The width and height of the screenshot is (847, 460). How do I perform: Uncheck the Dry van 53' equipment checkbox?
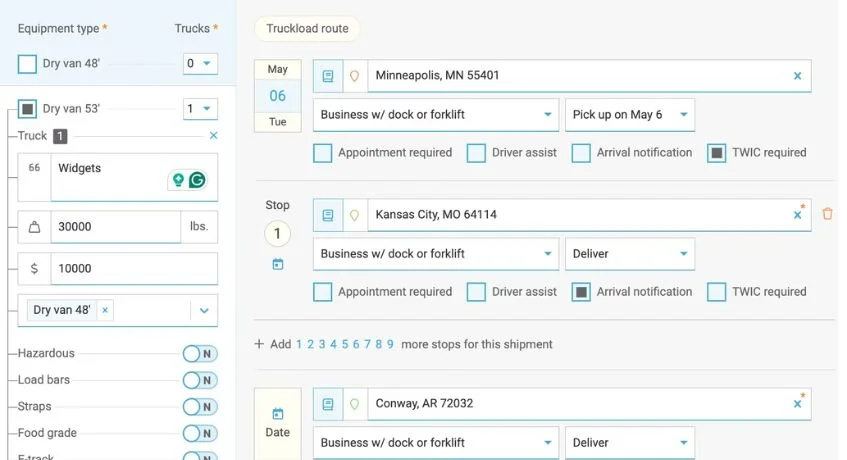27,109
